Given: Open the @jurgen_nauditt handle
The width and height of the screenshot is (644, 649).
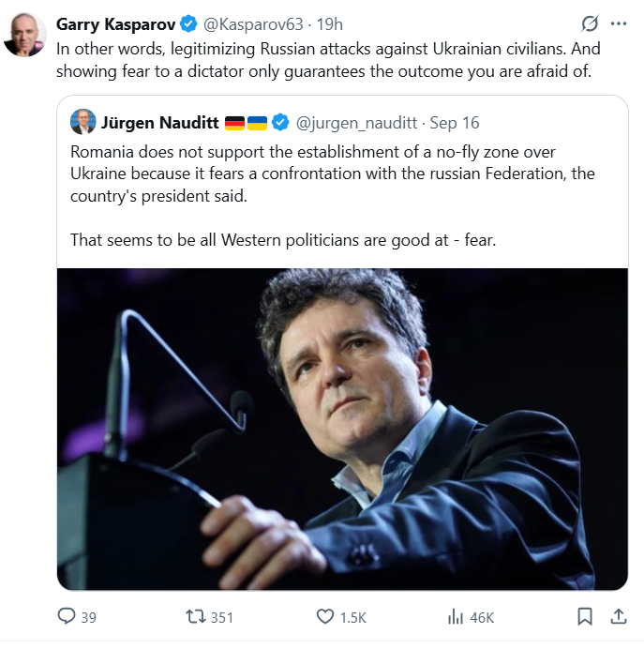Looking at the screenshot, I should tap(357, 123).
